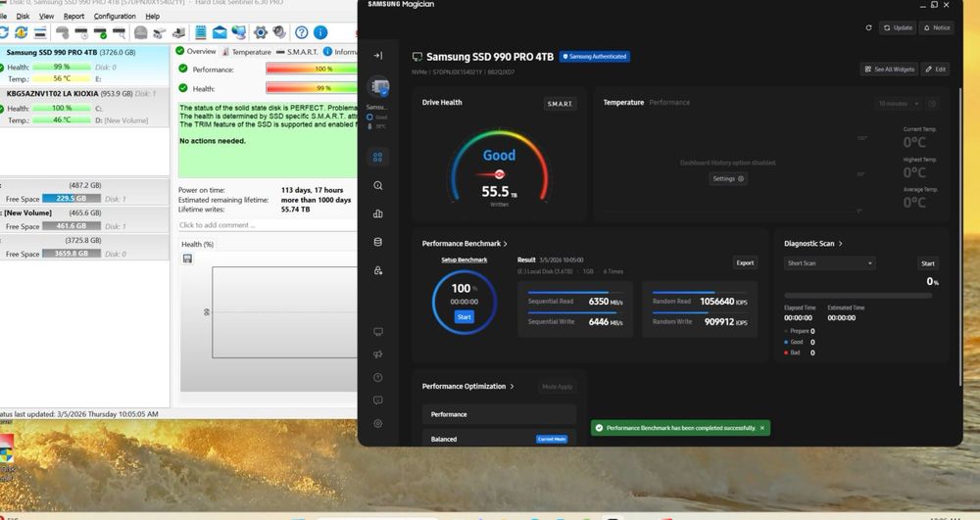
Task: Open the dashboard grid icon in the Magician sidebar
Action: pyautogui.click(x=377, y=158)
